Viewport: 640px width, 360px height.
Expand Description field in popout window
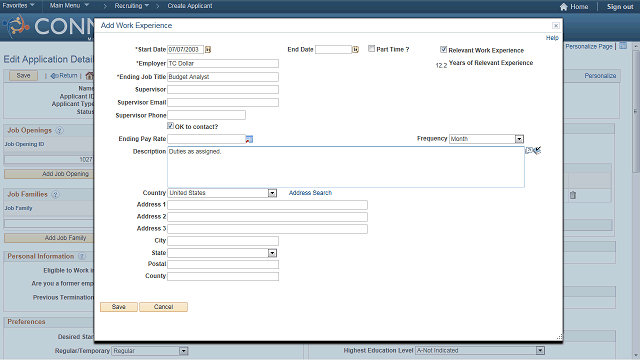tap(529, 150)
